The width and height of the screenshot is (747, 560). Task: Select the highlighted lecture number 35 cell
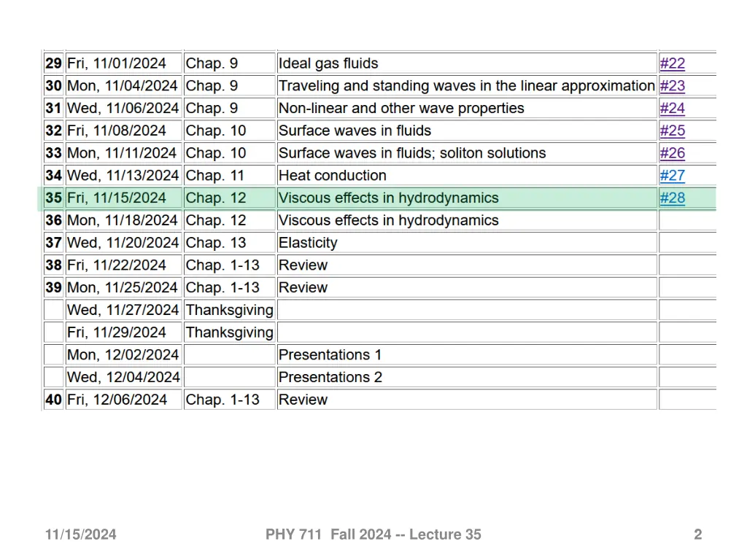coord(53,198)
